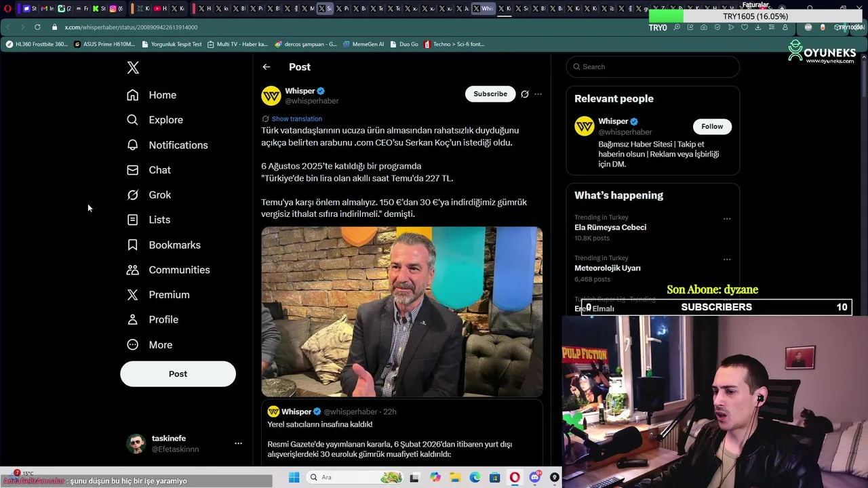Screen dimensions: 868x488
Task: Open the Multi TV - Haber bookmark
Action: coord(237,44)
